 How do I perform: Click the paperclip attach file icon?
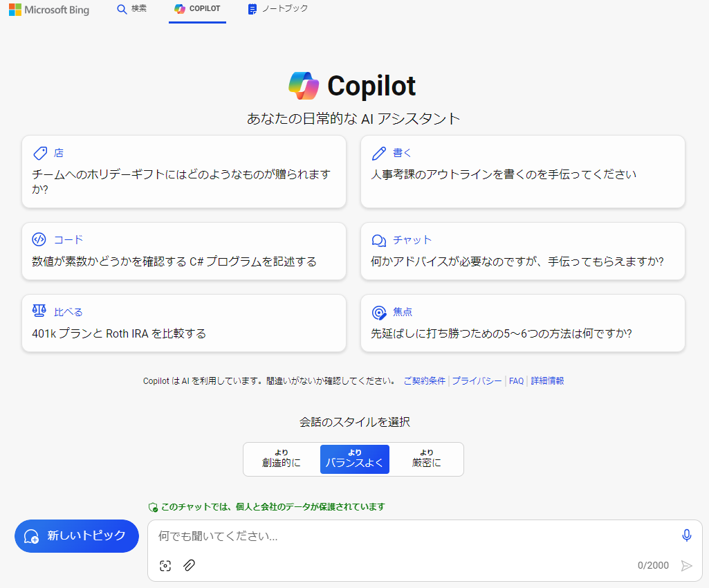(189, 566)
